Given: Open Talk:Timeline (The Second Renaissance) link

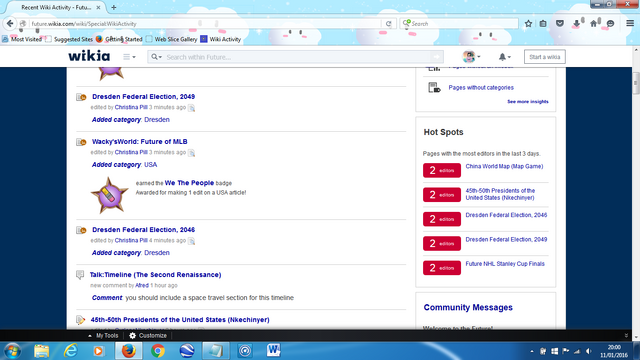Looking at the screenshot, I should click(x=156, y=275).
